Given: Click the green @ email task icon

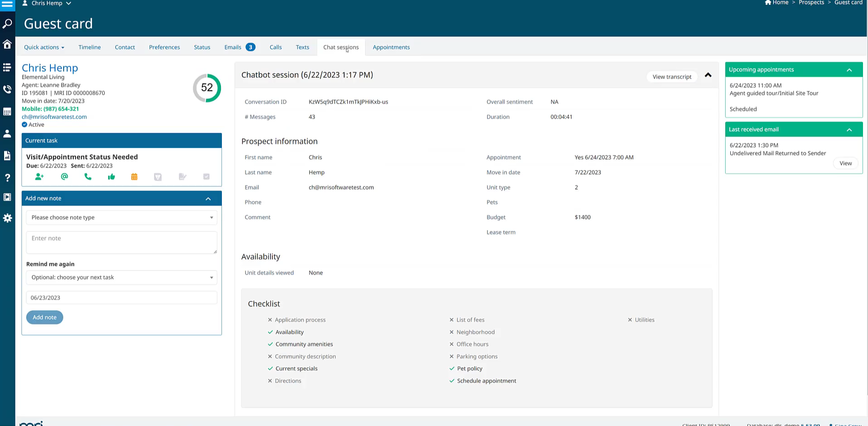Looking at the screenshot, I should [65, 177].
